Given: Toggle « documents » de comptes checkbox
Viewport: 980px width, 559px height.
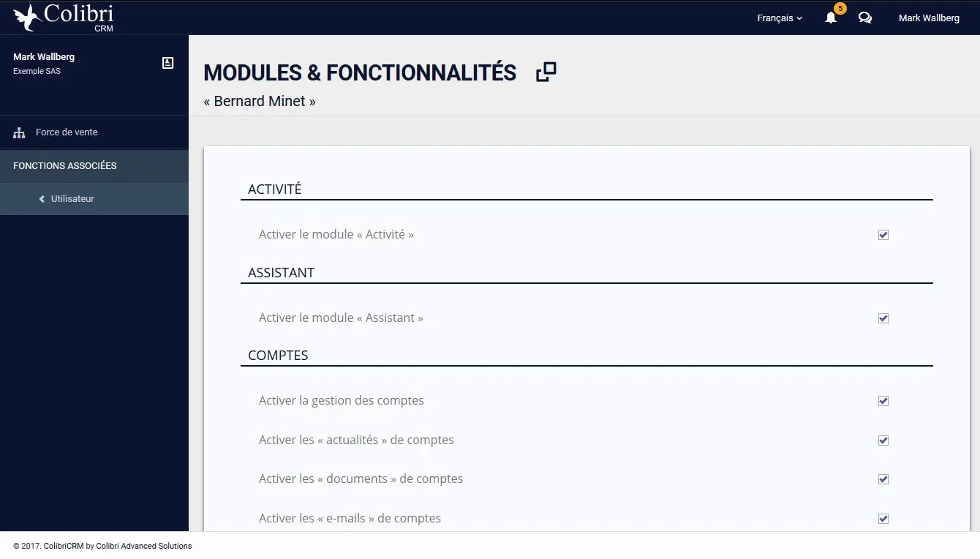Looking at the screenshot, I should click(883, 479).
